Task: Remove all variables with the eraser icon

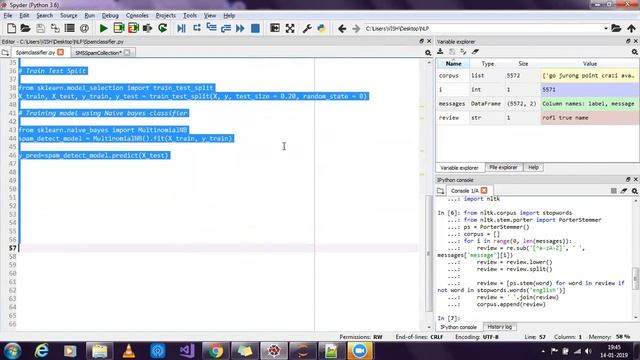Action: 475,51
